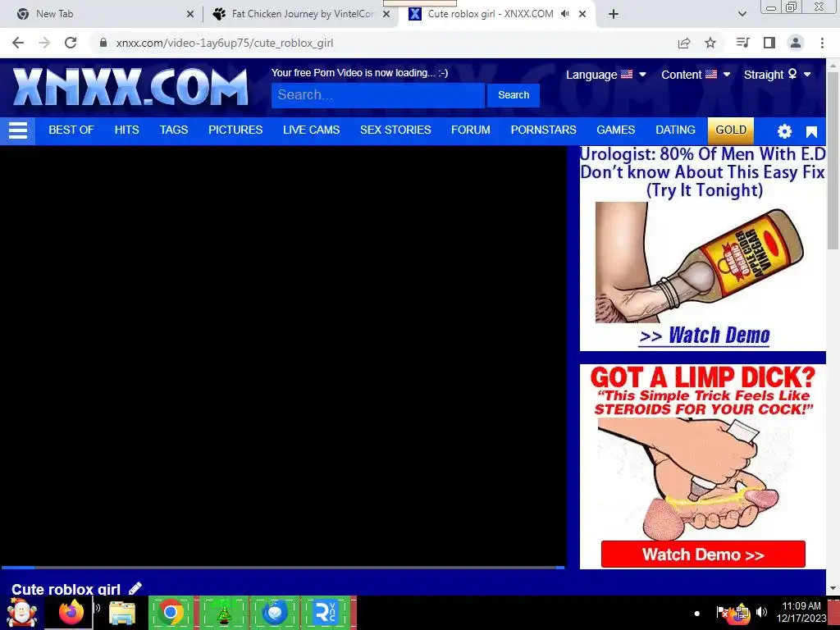840x630 pixels.
Task: Focus the site Search input field
Action: pos(377,95)
